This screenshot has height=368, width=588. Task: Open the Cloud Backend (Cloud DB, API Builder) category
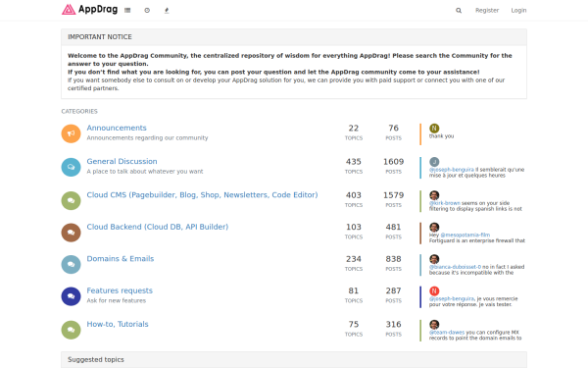click(x=158, y=227)
